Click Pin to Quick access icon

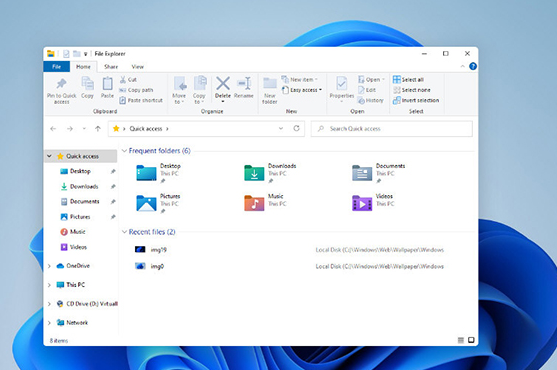pyautogui.click(x=61, y=84)
